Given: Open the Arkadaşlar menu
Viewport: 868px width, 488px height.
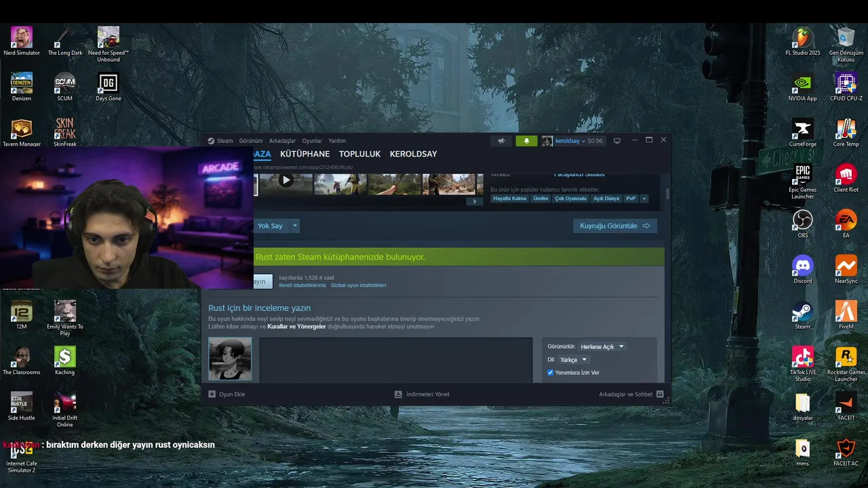Looking at the screenshot, I should [282, 141].
